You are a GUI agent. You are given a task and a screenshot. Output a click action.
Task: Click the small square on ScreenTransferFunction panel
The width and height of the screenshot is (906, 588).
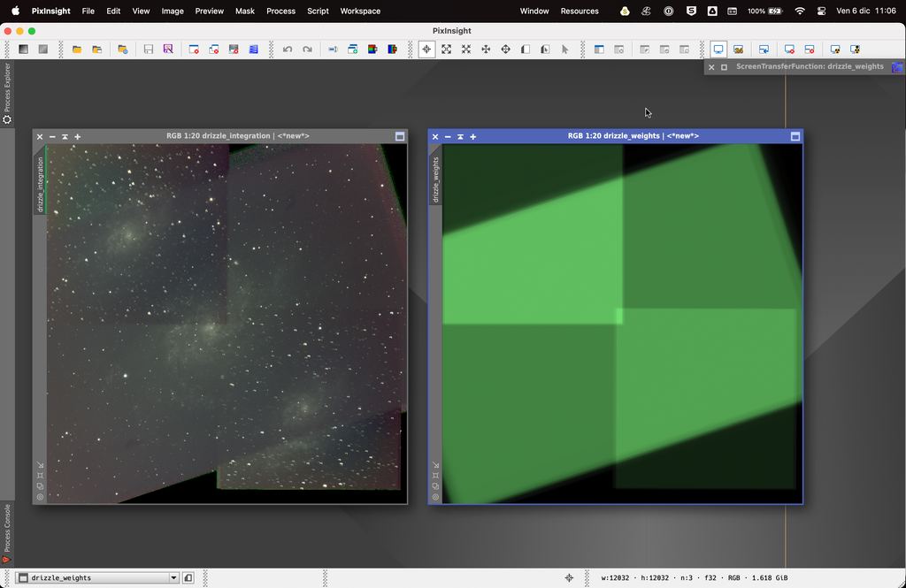tap(724, 67)
